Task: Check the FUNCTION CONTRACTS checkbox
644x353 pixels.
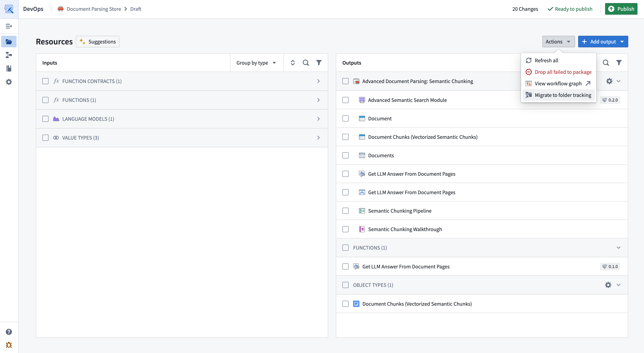Action: [45, 81]
